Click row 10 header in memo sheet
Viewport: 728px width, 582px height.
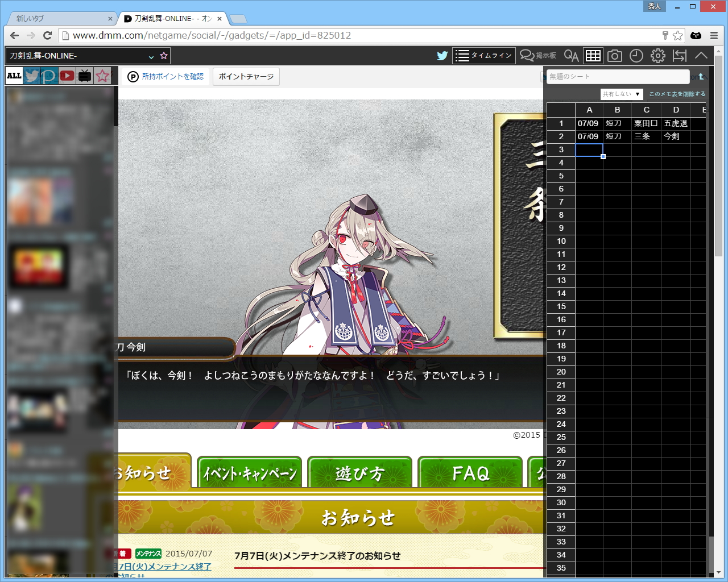(561, 241)
